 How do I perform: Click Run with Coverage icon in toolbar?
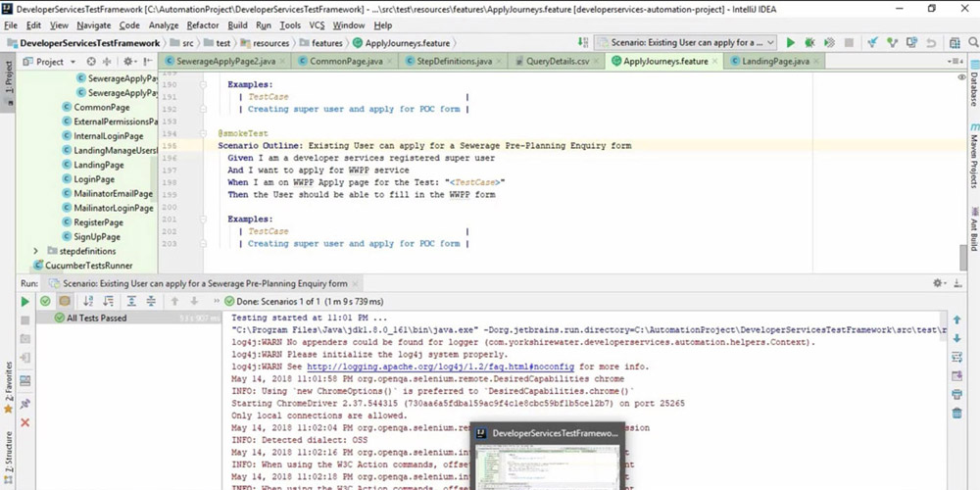(x=828, y=43)
